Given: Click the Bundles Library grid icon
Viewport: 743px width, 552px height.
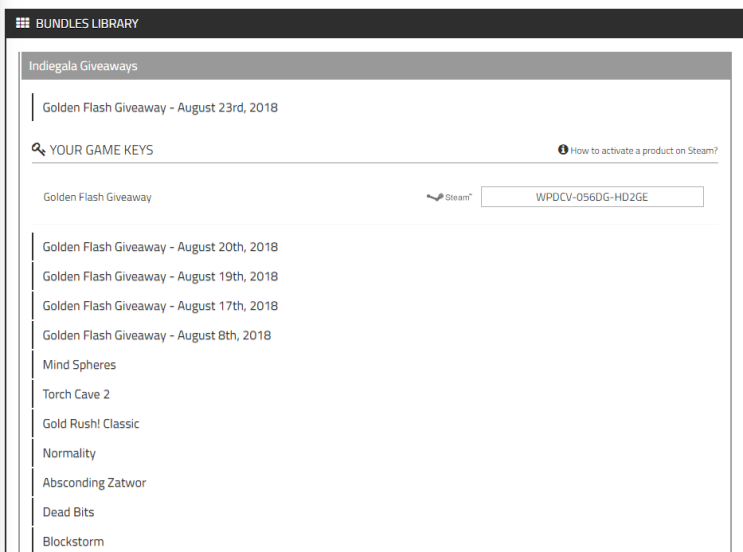Looking at the screenshot, I should tap(22, 23).
